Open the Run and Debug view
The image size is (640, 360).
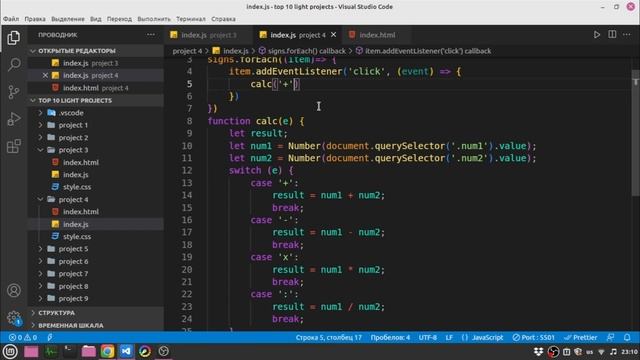tap(14, 119)
